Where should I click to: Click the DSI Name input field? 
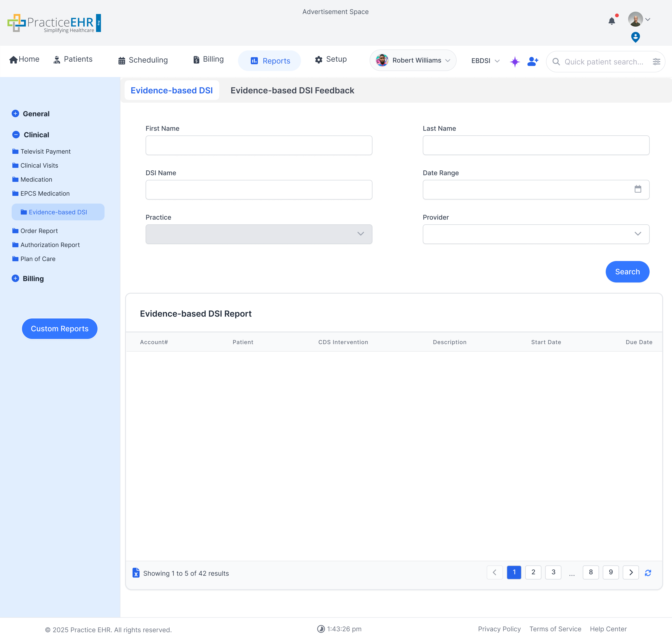259,190
